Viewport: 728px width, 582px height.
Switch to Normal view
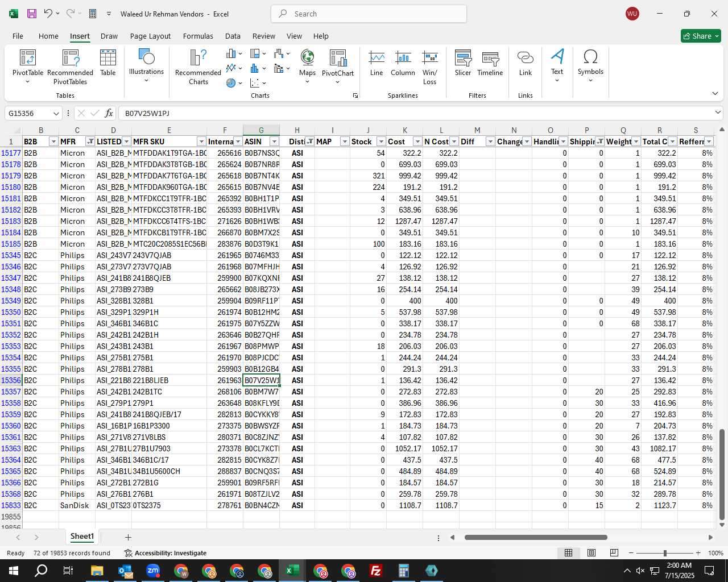point(568,553)
